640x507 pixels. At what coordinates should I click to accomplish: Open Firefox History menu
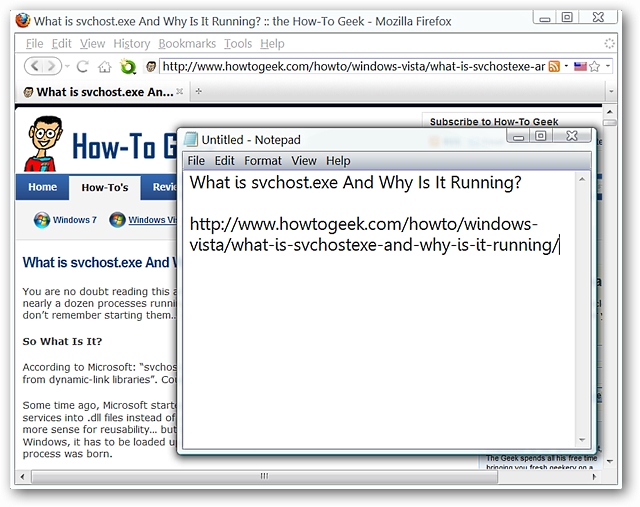[131, 44]
